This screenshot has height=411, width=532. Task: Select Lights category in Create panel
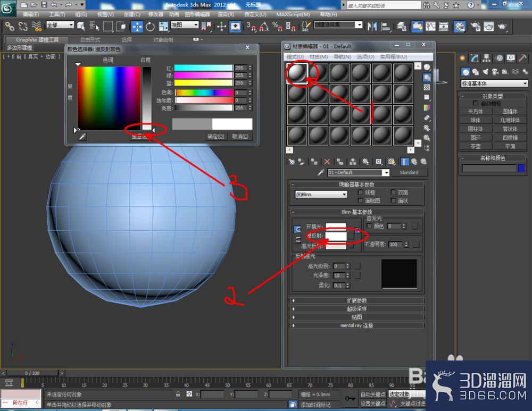point(486,72)
